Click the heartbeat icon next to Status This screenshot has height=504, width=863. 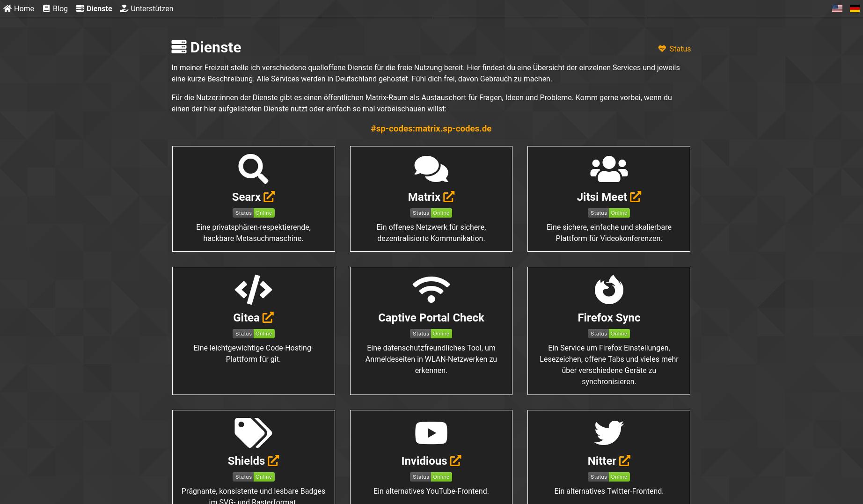click(x=662, y=49)
